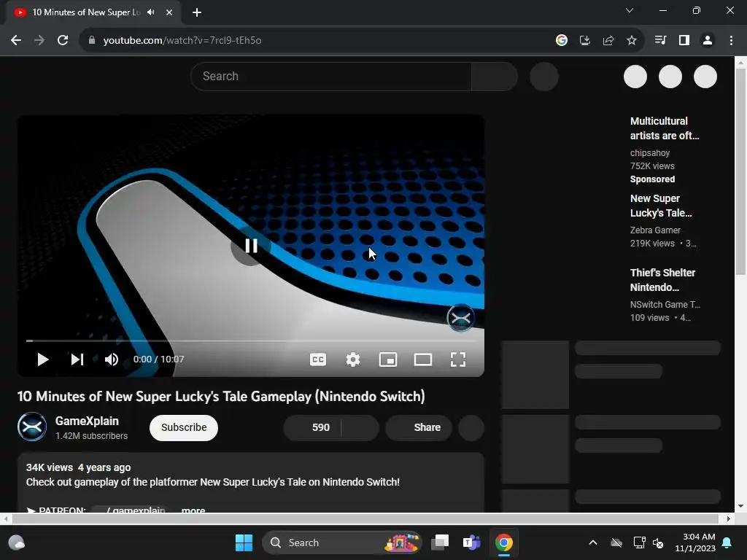Toggle Chrome side panel
Screen dimensions: 747x560
pos(684,41)
